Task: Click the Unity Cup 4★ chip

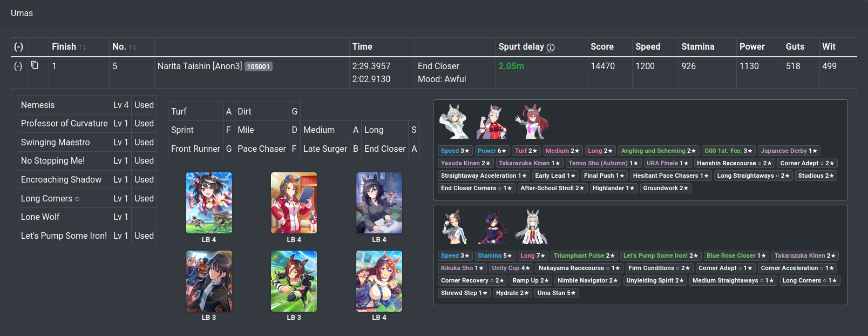Action: [511, 268]
